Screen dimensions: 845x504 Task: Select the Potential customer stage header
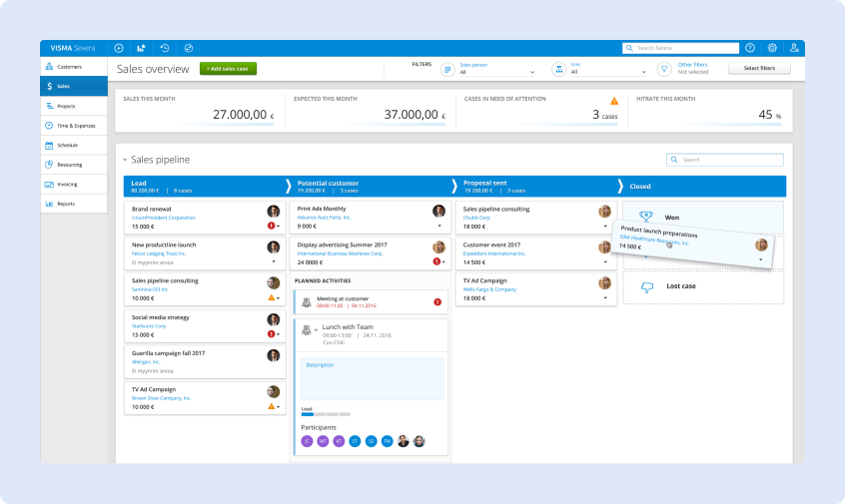tap(372, 187)
